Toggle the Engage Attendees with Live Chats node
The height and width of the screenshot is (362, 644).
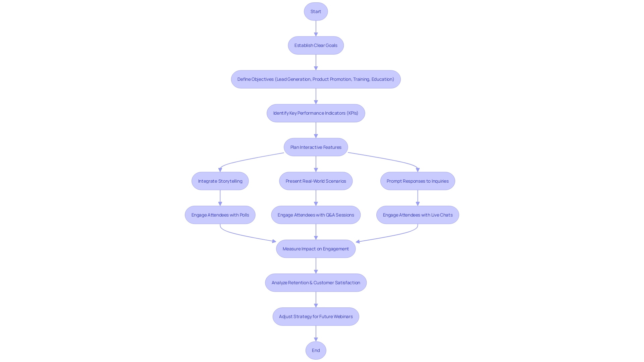(x=418, y=215)
